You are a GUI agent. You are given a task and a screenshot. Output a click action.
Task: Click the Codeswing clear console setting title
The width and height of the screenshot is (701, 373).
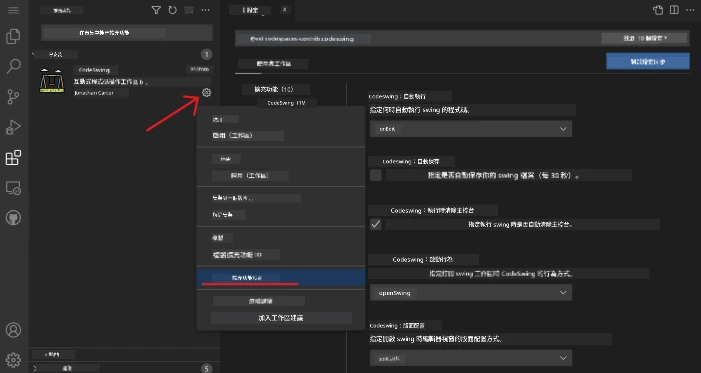click(x=433, y=211)
